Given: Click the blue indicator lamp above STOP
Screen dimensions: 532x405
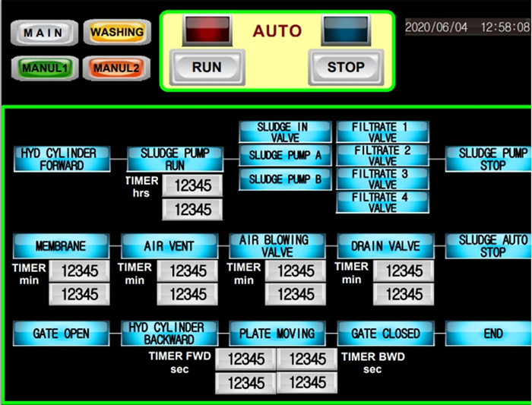Looking at the screenshot, I should (346, 31).
